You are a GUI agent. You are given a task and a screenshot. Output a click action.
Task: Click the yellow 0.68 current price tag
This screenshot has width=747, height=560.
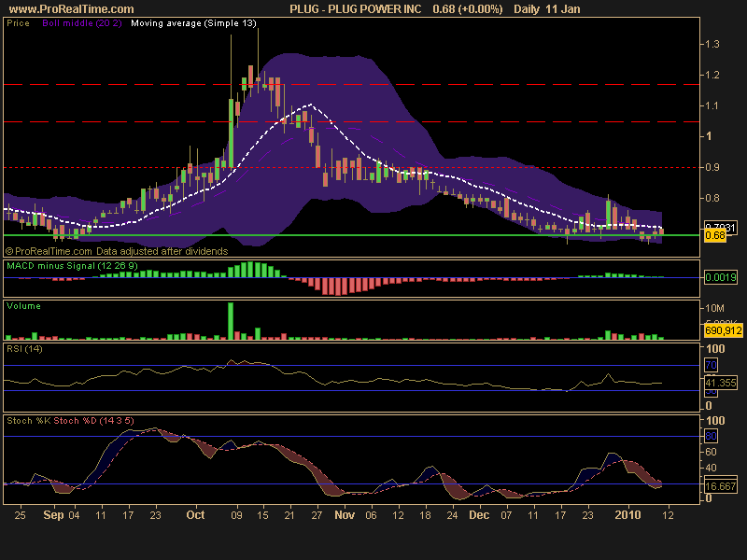[x=715, y=235]
